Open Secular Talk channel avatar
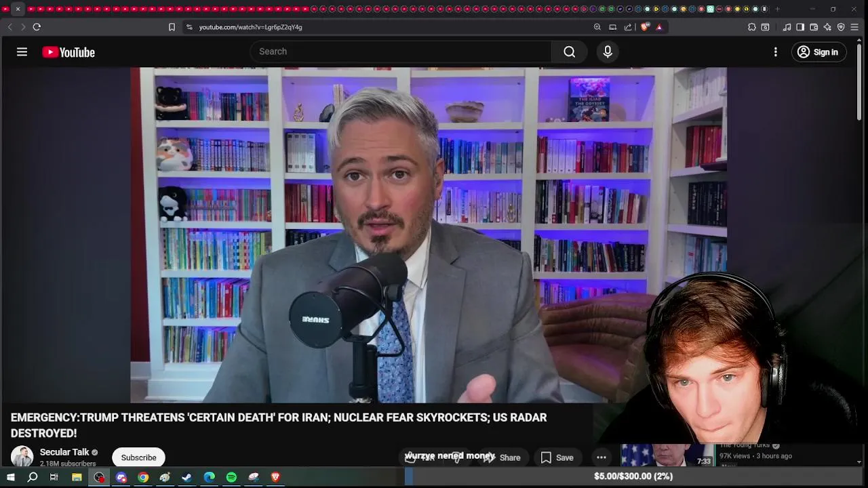Screen dimensions: 868x488 coord(22,457)
